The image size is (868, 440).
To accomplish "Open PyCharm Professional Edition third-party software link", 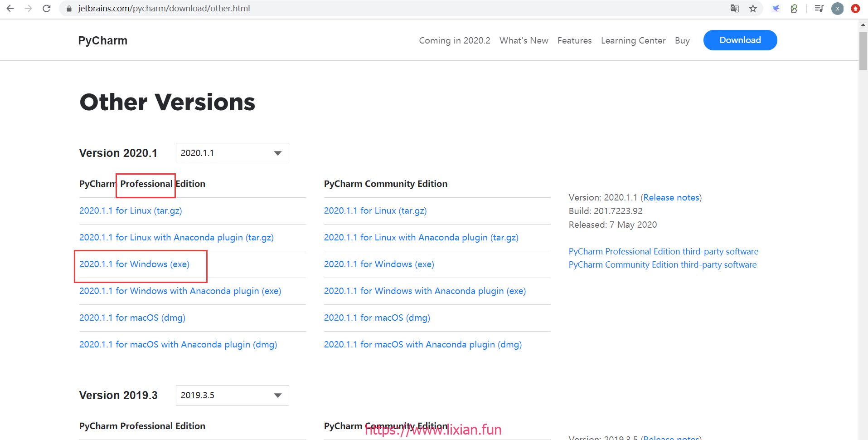I will [x=664, y=251].
